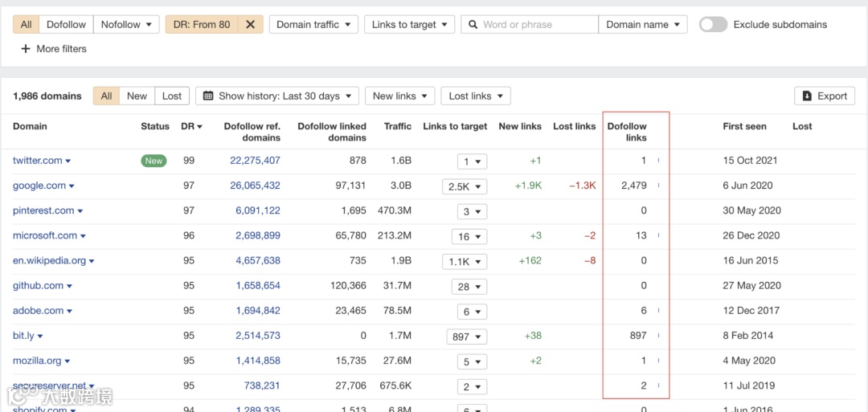This screenshot has height=412, width=868.
Task: Open the Domain name dropdown
Action: [x=643, y=24]
